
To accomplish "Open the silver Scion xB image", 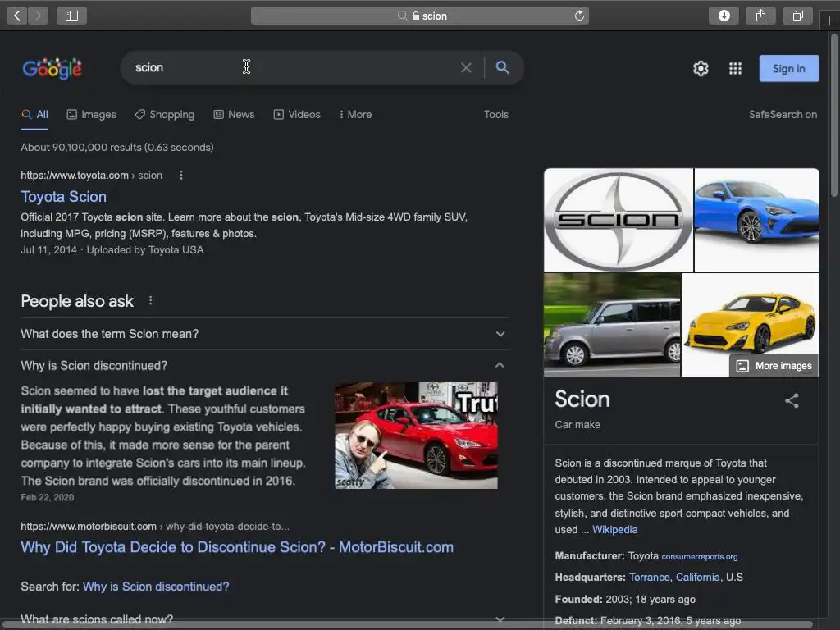I will pos(612,325).
